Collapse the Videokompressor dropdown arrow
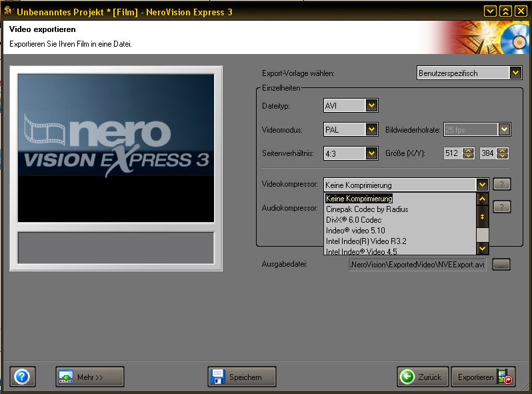 tap(482, 185)
